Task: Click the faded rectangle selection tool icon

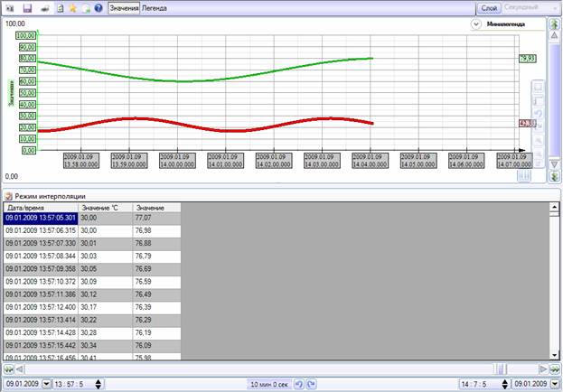Action: click(x=538, y=88)
